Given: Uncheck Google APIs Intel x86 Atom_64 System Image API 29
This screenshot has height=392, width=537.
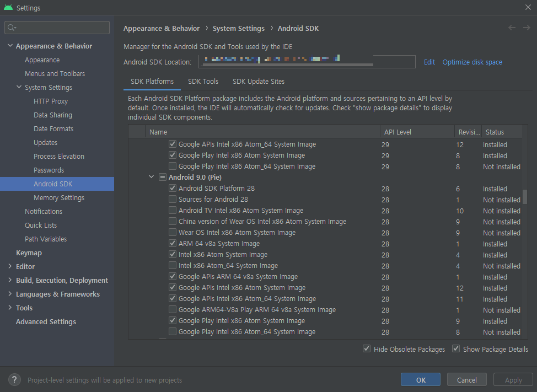Looking at the screenshot, I should [x=173, y=144].
